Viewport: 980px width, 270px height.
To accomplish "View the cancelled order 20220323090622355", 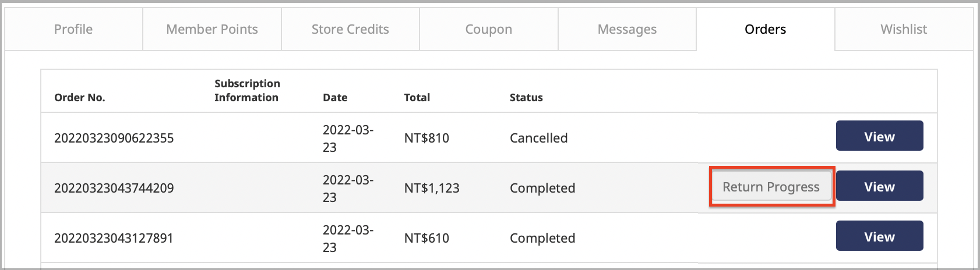I will [879, 136].
